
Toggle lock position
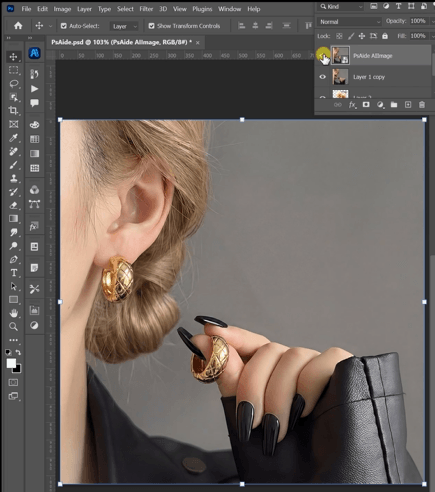pos(362,36)
